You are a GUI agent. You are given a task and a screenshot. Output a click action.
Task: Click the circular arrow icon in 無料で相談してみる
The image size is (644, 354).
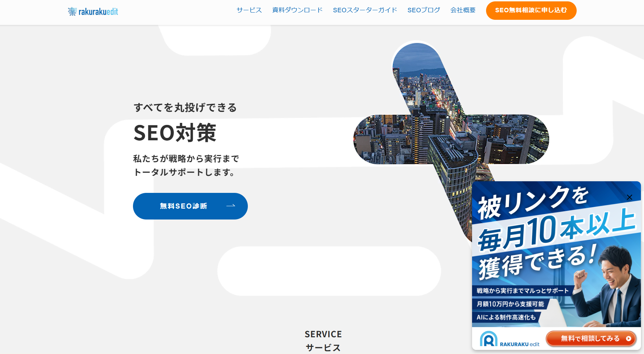tap(628, 339)
